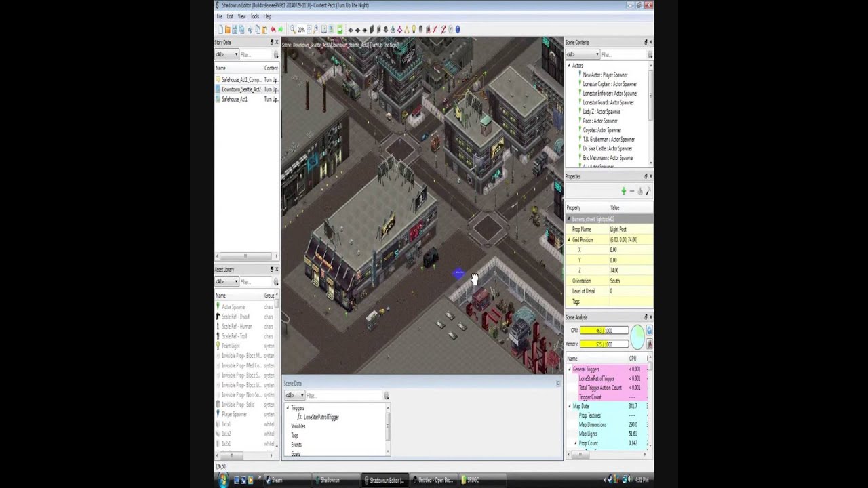Float the Scene Contents panel
Screen dimensions: 868x488
click(646, 42)
